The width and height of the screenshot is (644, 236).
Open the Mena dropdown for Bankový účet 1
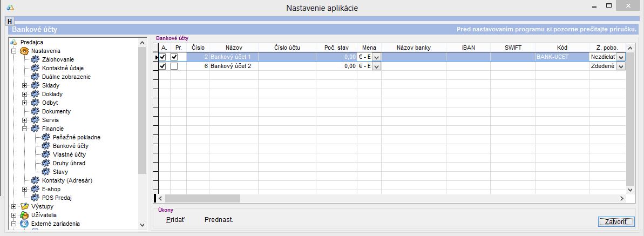(x=376, y=57)
